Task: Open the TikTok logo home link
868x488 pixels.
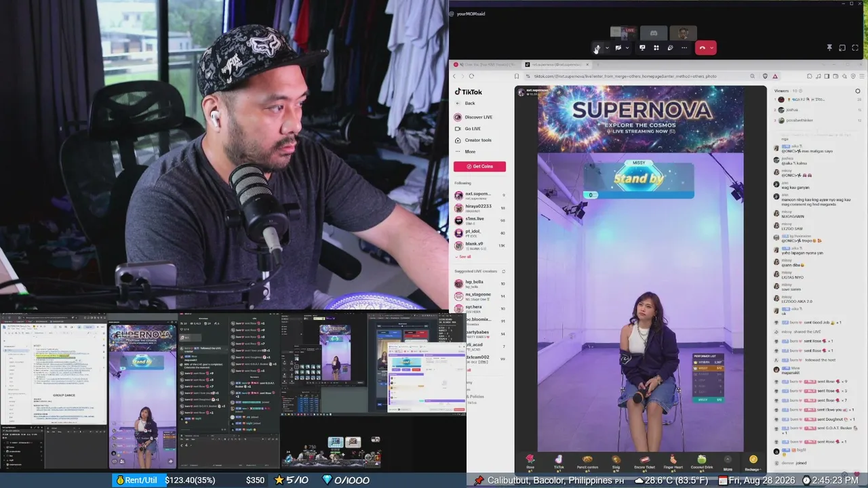Action: 469,92
